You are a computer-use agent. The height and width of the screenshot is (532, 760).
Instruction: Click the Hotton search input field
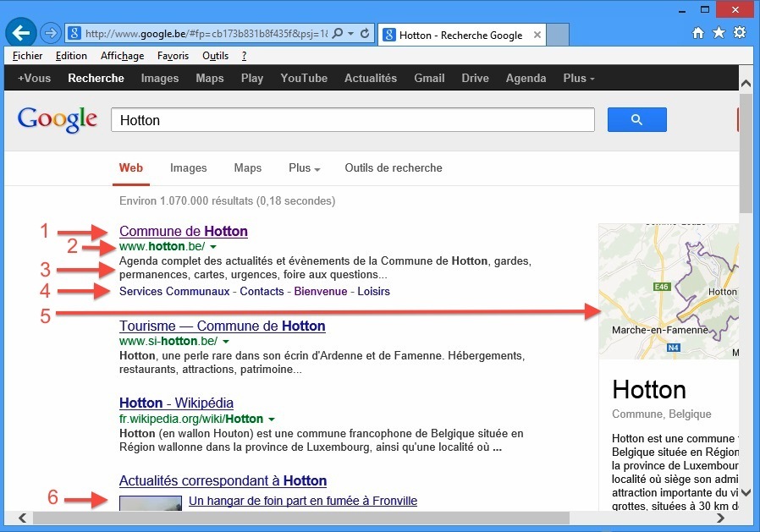coord(353,119)
